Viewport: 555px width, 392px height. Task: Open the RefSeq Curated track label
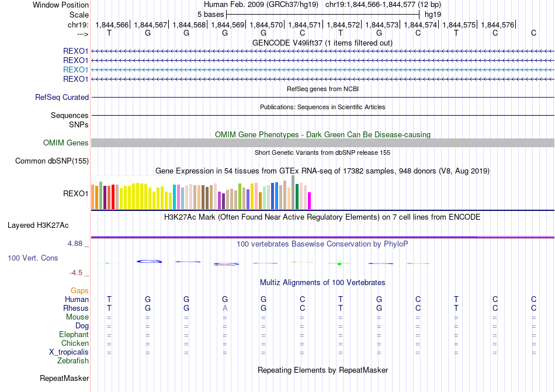62,97
